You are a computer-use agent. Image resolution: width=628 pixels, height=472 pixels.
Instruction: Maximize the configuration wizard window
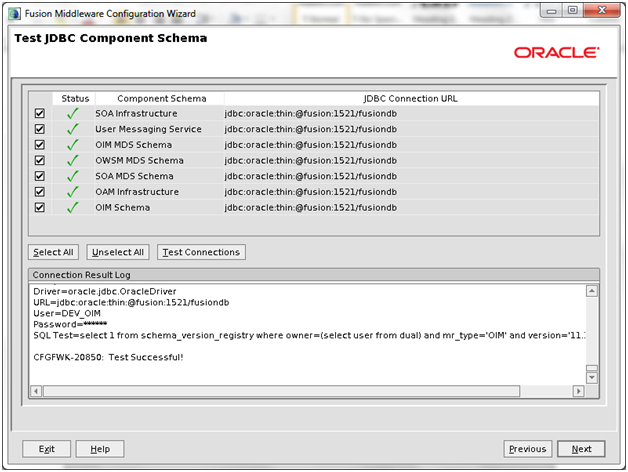click(573, 10)
